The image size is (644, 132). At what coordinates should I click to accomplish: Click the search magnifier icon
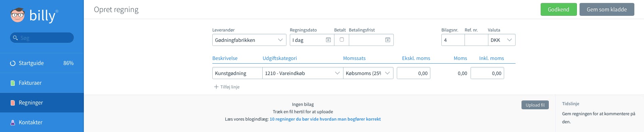(x=15, y=38)
